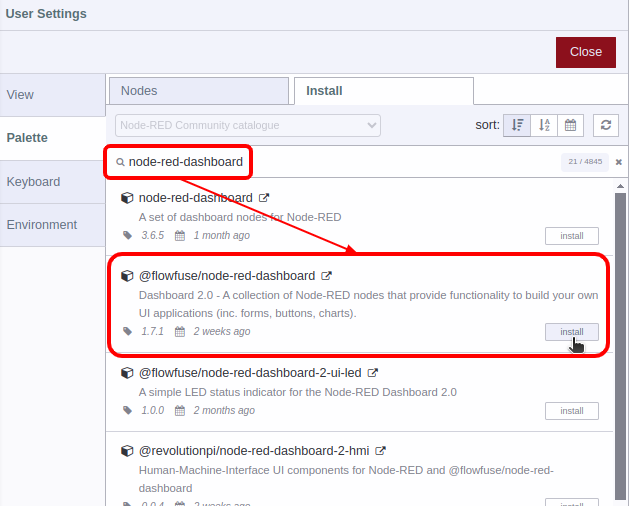Click 'Human-Machine-Interface UI components' description
This screenshot has height=506, width=629.
point(346,479)
